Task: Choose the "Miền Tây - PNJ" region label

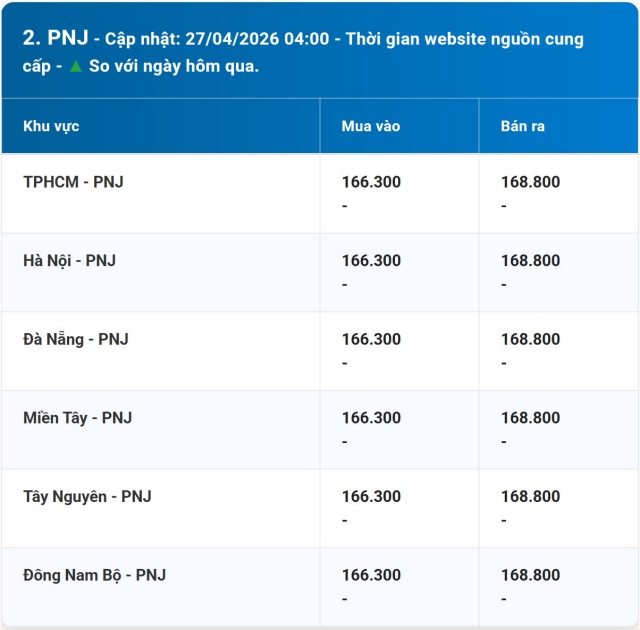Action: [77, 418]
